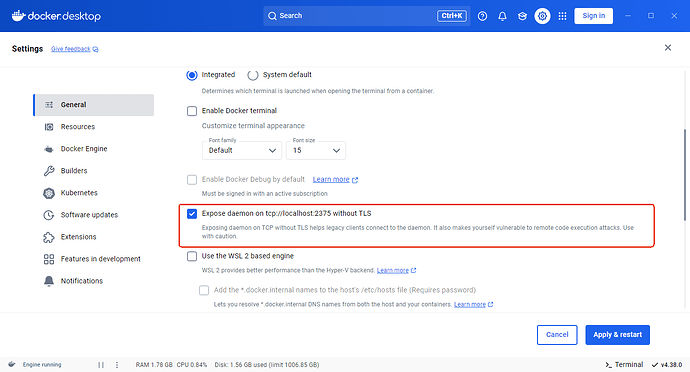Image resolution: width=690 pixels, height=372 pixels.
Task: Click external-link icon after WSL 2 Learn more
Action: (413, 270)
